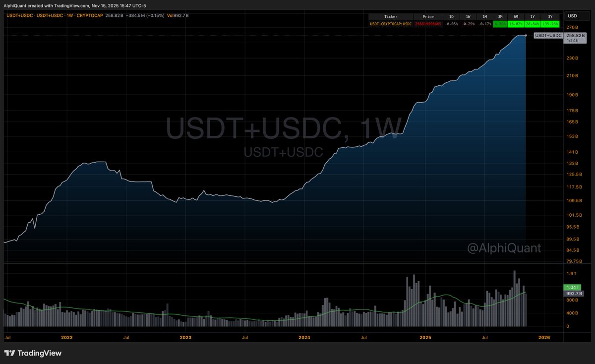Click the 153 B price scale label
Image resolution: width=595 pixels, height=364 pixels.
[x=573, y=136]
